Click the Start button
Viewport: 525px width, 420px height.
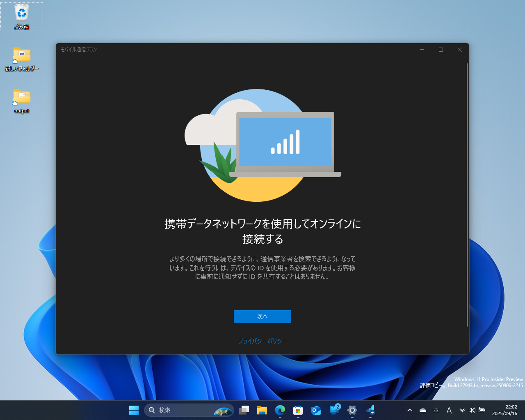pyautogui.click(x=134, y=410)
